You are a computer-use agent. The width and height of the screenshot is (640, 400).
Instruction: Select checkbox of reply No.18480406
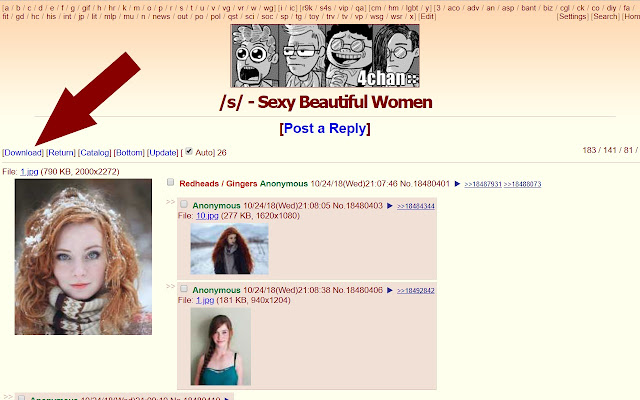click(184, 289)
